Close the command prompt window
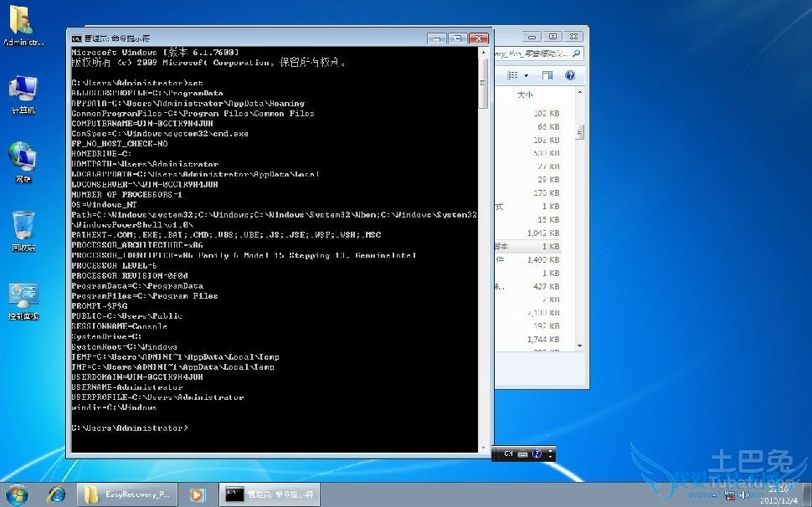Image resolution: width=812 pixels, height=507 pixels. 479,38
